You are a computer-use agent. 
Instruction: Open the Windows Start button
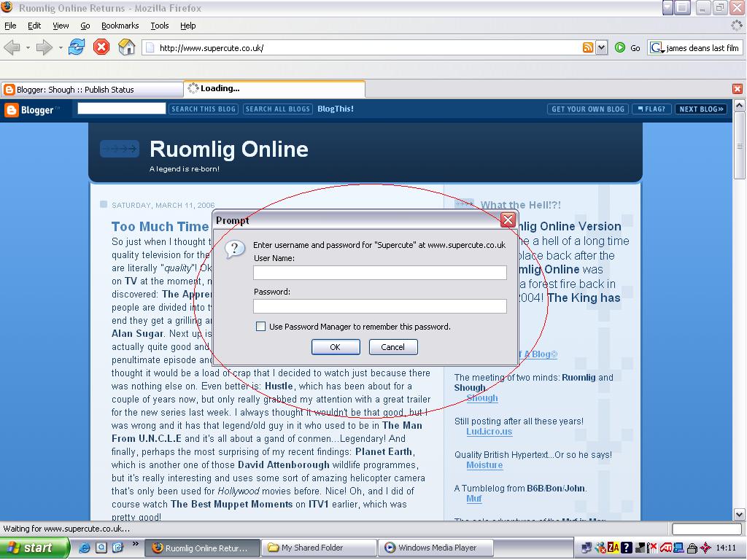(34, 548)
